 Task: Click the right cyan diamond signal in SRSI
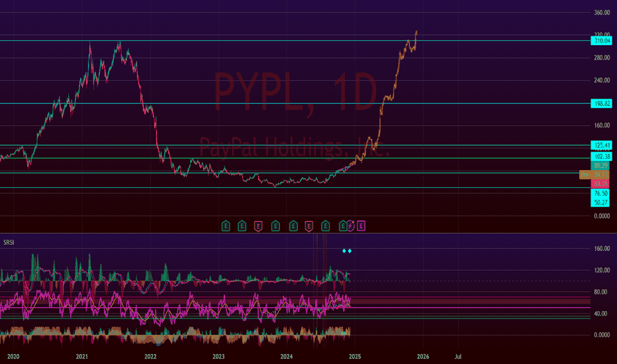tap(350, 251)
